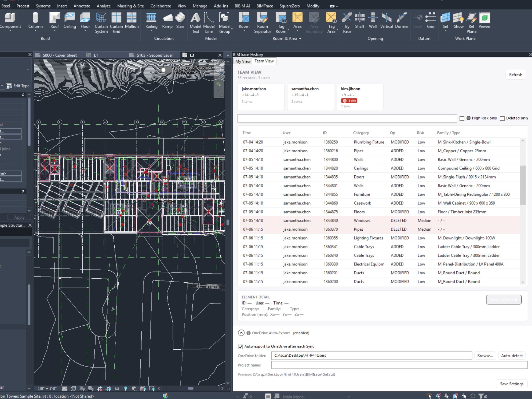Select the Ceiling tool

[x=70, y=21]
